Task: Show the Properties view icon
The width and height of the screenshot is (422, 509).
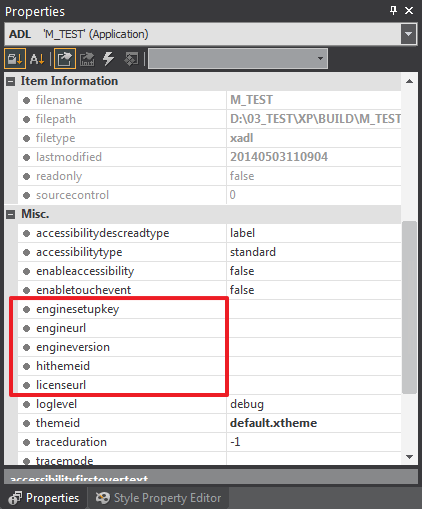Action: click(x=65, y=59)
